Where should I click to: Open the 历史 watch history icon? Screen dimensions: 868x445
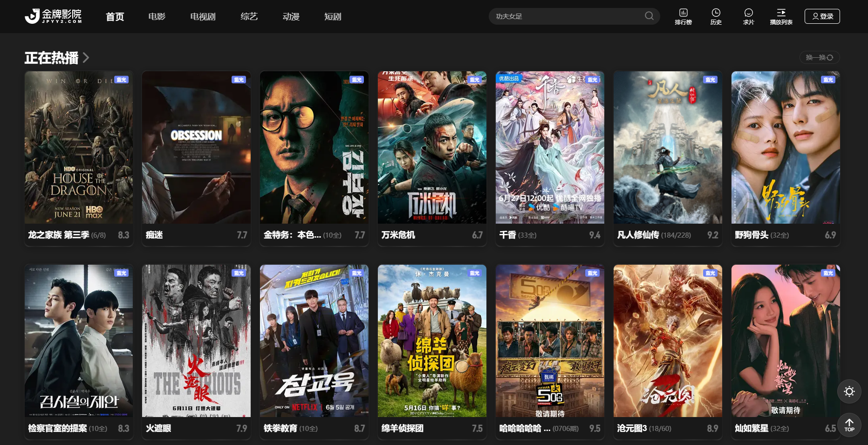(716, 16)
